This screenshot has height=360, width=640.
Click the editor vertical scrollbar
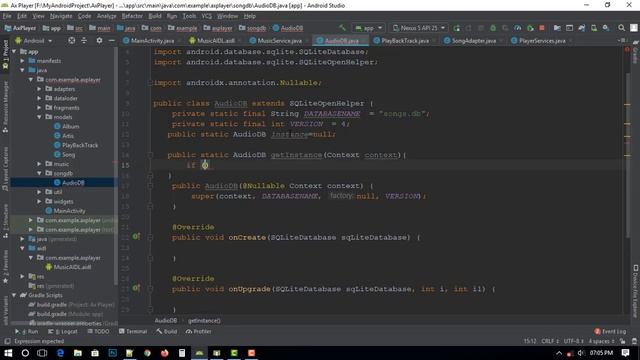point(627,155)
